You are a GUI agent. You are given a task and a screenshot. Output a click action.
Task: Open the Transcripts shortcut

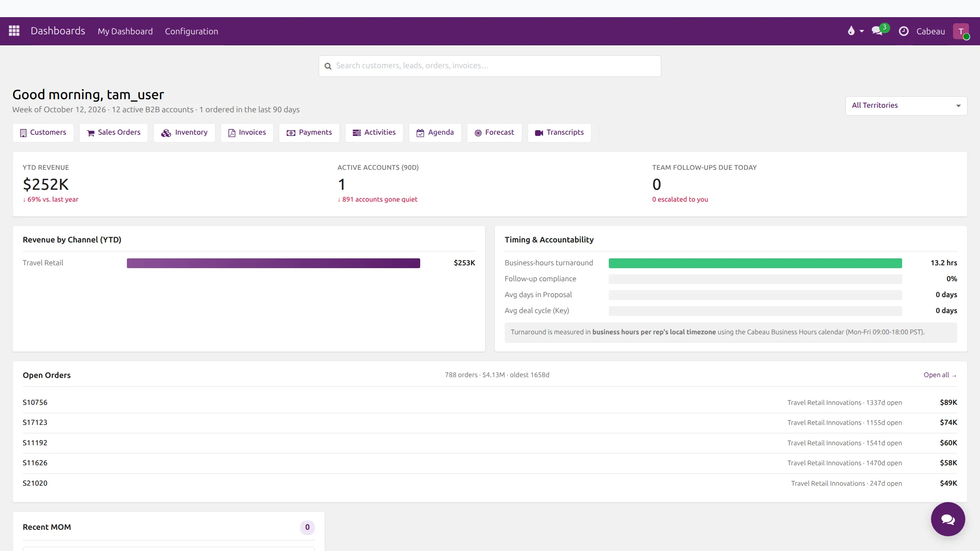tap(559, 133)
